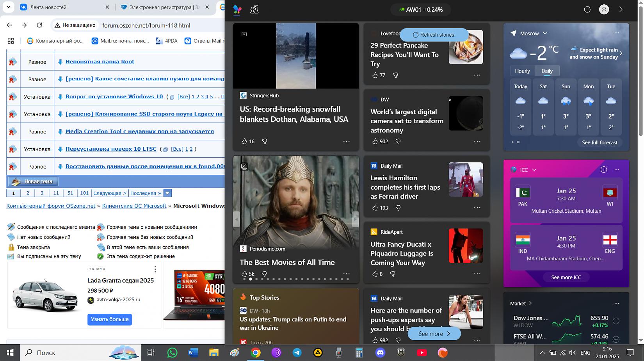The image size is (644, 361).
Task: Expand the weather alert chevron for Sunday
Action: (621, 53)
